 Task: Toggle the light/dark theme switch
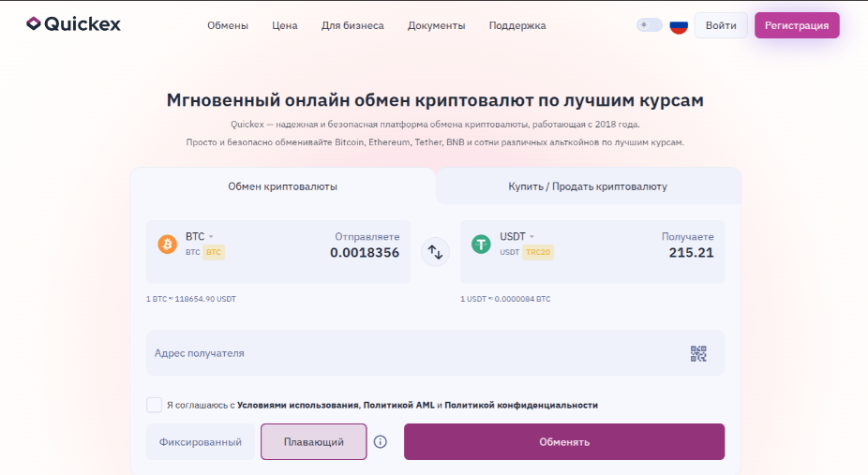click(x=650, y=25)
